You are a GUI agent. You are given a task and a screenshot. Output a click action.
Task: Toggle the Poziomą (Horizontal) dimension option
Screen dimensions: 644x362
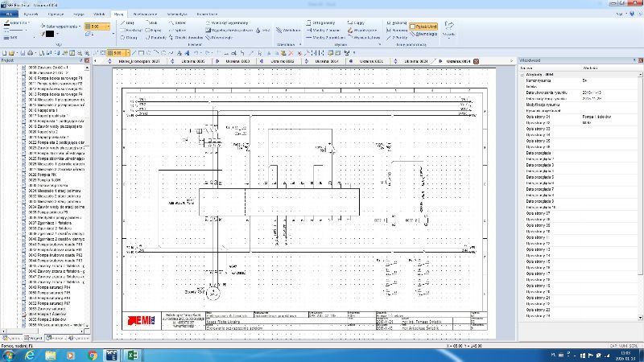click(x=399, y=23)
